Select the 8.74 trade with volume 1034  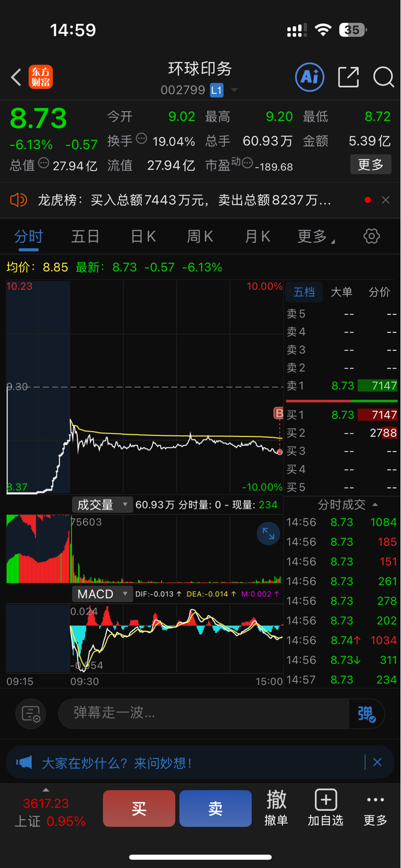point(342,640)
